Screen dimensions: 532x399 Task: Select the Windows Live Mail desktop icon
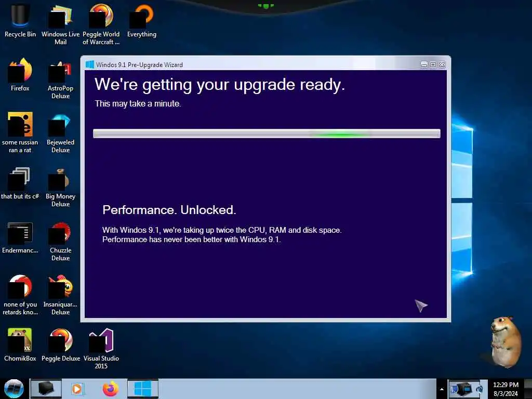click(60, 24)
